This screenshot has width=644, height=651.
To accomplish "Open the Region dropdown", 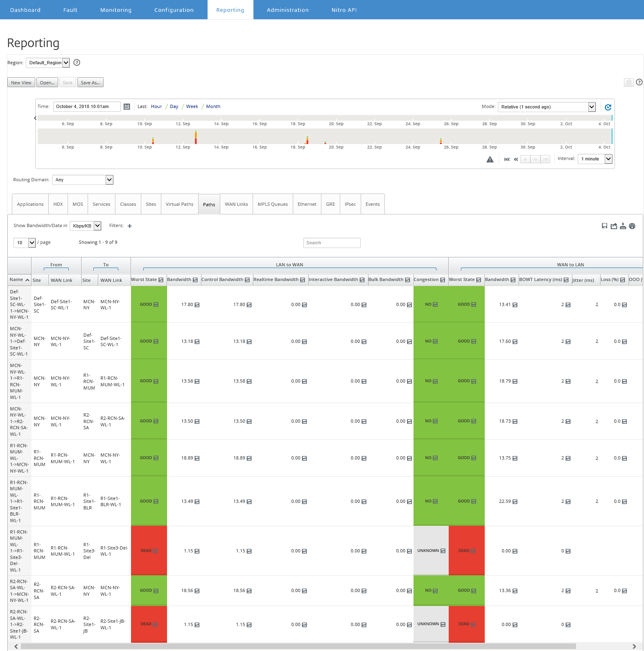I will tap(48, 63).
